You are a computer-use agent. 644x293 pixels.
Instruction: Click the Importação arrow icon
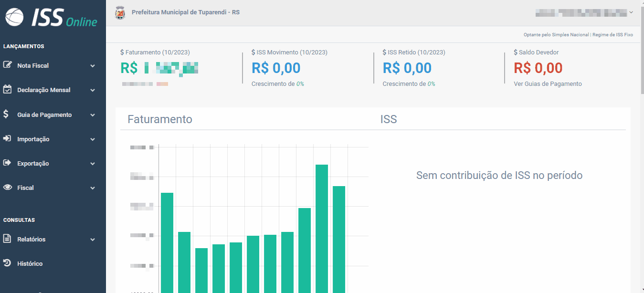(x=7, y=138)
